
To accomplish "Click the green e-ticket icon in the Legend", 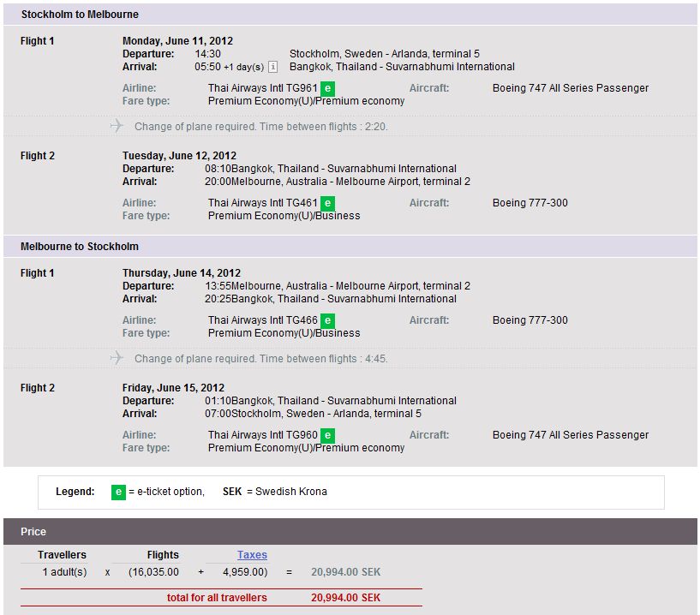I will click(x=119, y=492).
